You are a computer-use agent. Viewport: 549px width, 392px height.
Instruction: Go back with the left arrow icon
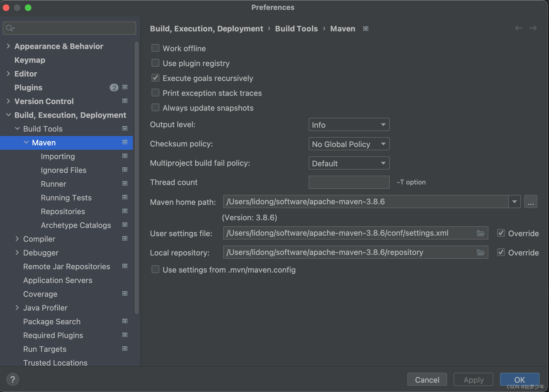coord(518,28)
